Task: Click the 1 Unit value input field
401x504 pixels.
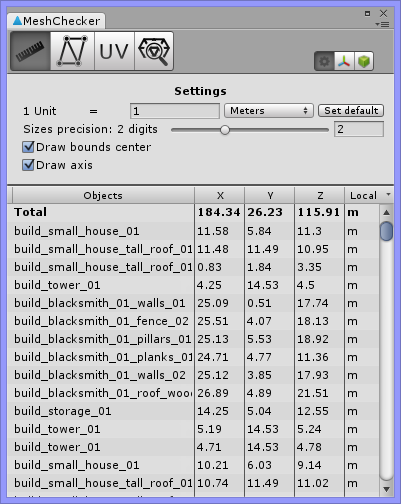Action: [175, 111]
